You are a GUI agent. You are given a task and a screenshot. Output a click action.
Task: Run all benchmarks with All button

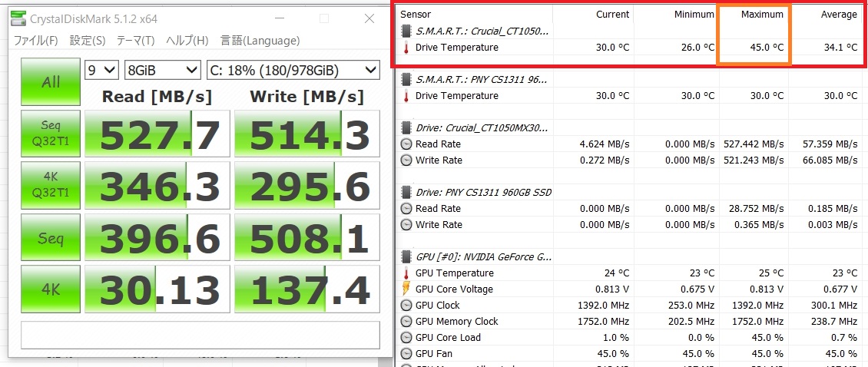tap(51, 82)
